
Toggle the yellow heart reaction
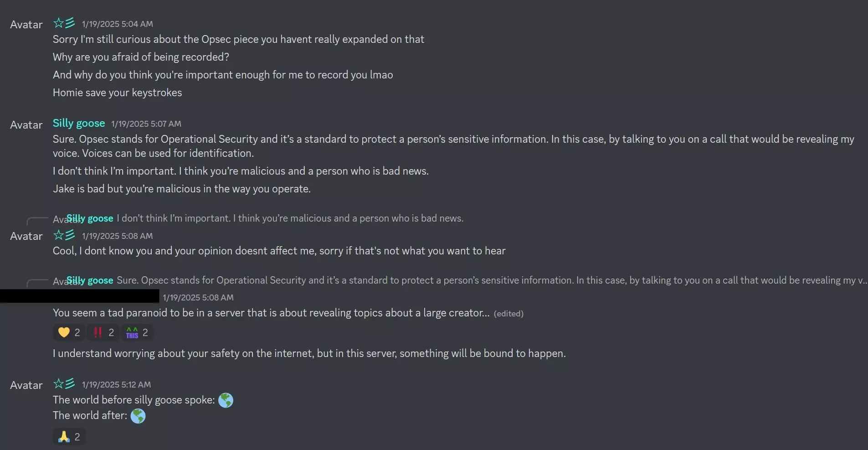(x=69, y=332)
